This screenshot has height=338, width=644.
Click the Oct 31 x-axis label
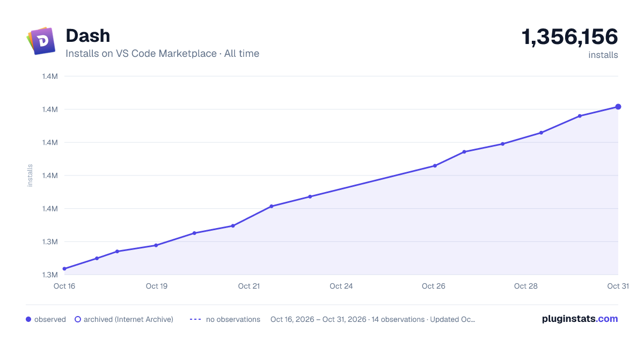pyautogui.click(x=618, y=286)
